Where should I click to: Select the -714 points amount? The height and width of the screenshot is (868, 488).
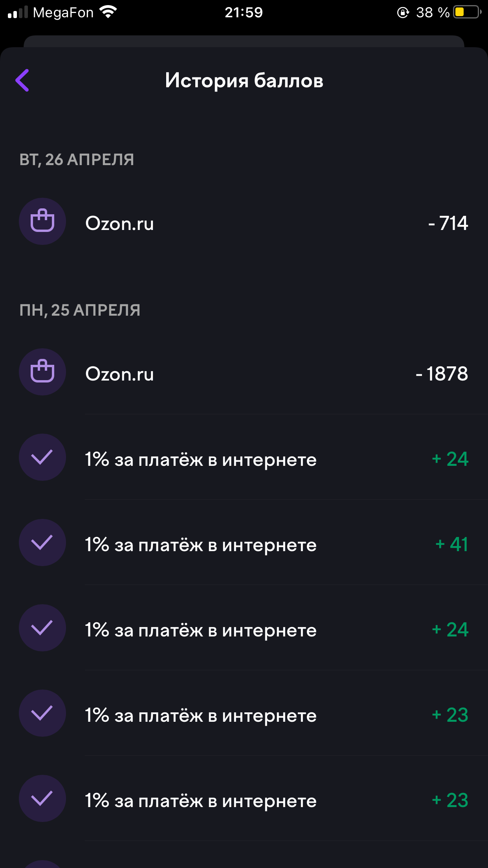click(448, 223)
